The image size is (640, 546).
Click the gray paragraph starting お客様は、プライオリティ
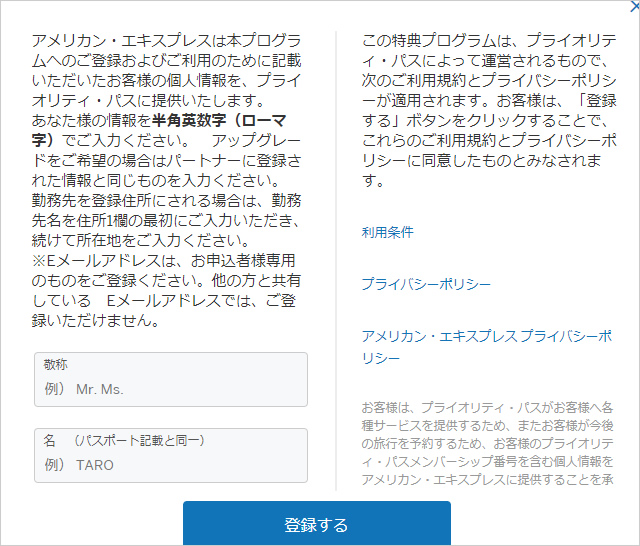pos(487,444)
